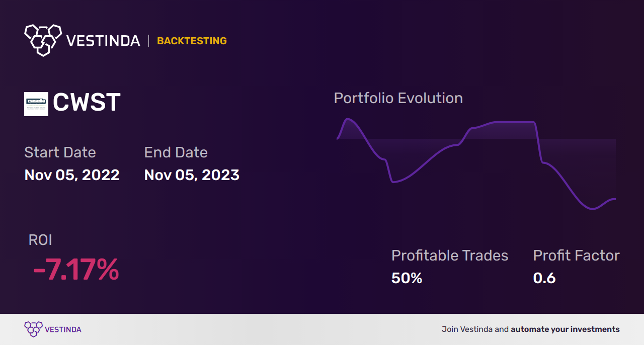The height and width of the screenshot is (345, 644).
Task: Select the Start Date label
Action: point(60,152)
